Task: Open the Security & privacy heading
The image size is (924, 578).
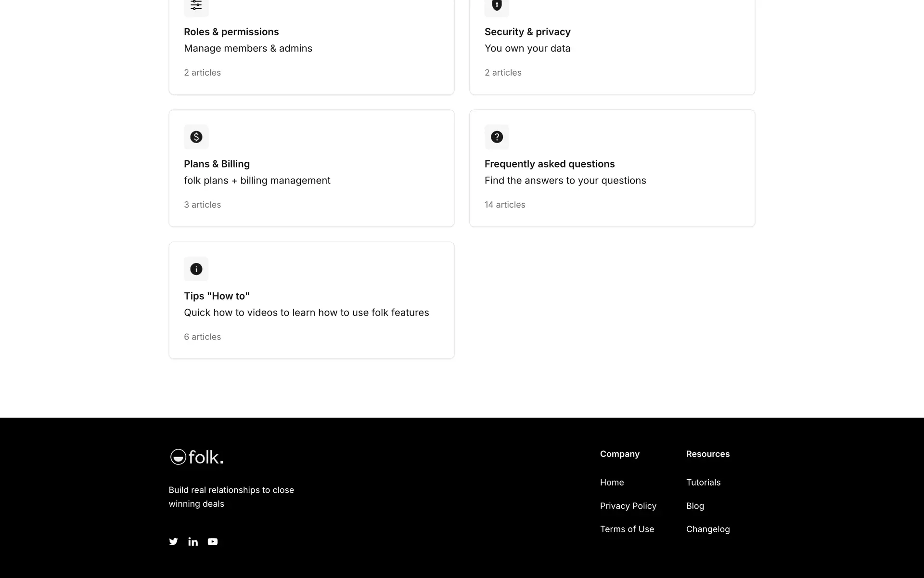Action: pyautogui.click(x=527, y=32)
